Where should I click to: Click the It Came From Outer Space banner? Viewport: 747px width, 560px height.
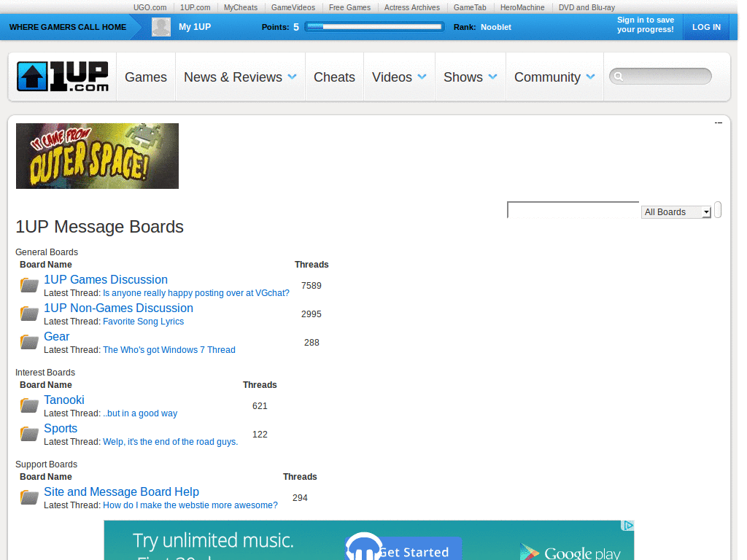[97, 156]
